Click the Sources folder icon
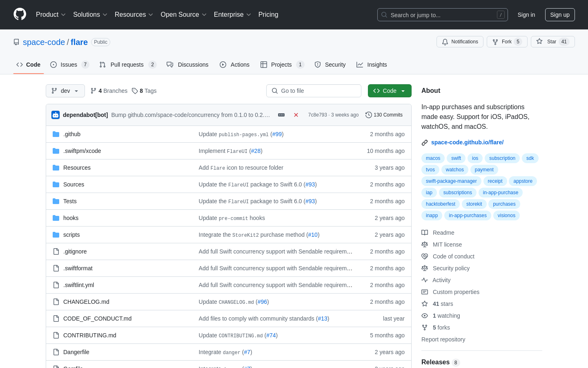 point(56,184)
